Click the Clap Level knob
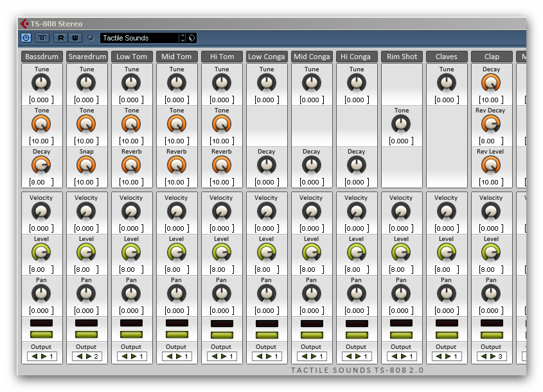Image resolution: width=543 pixels, height=392 pixels. point(491,253)
